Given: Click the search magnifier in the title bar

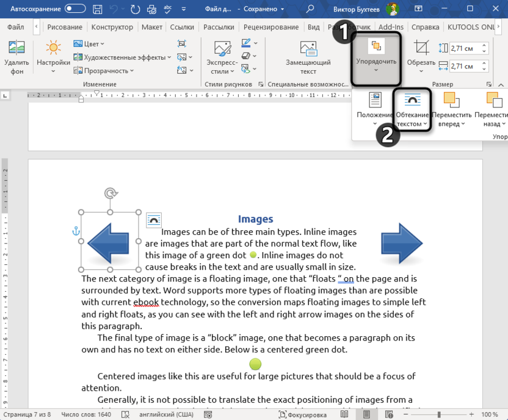Looking at the screenshot, I should click(310, 9).
